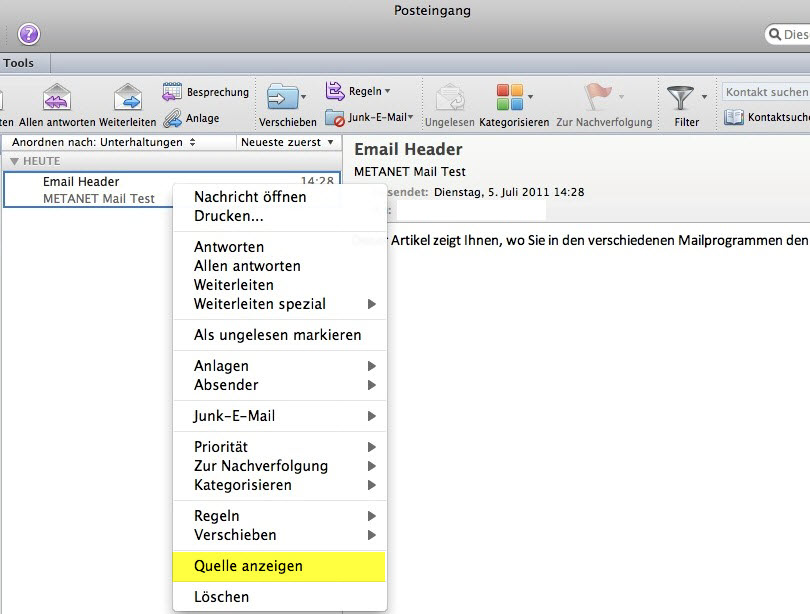Click the Besprechung calendar icon
Image resolution: width=810 pixels, height=614 pixels.
[172, 92]
